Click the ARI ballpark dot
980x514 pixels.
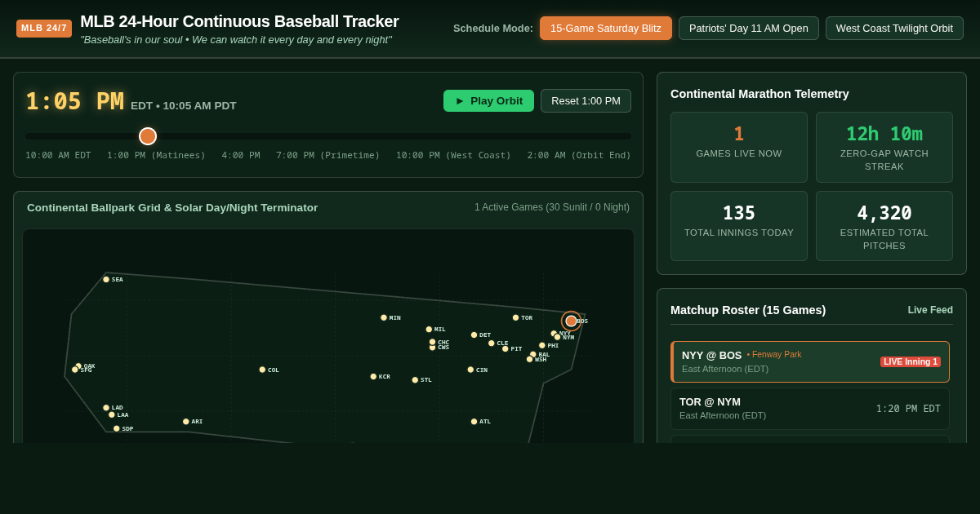point(186,422)
